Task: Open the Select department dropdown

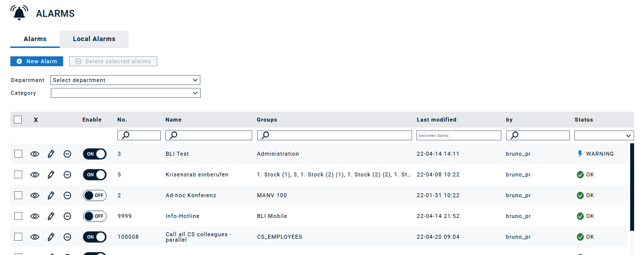Action: click(125, 80)
